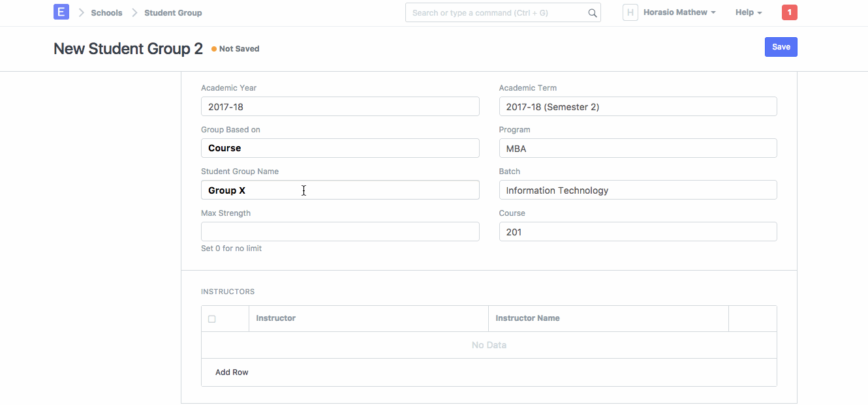Click the search magnifier icon
Screen dimensions: 868x405
(592, 13)
